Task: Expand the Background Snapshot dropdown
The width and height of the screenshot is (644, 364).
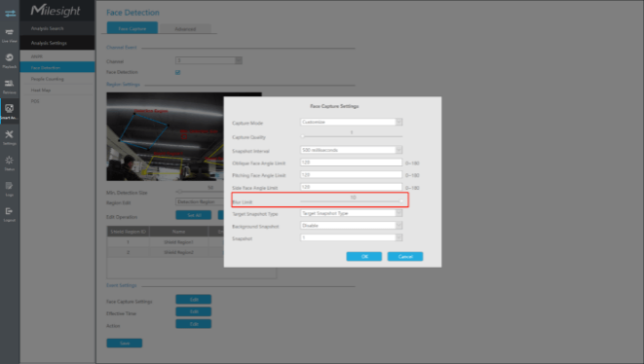Action: pyautogui.click(x=351, y=225)
